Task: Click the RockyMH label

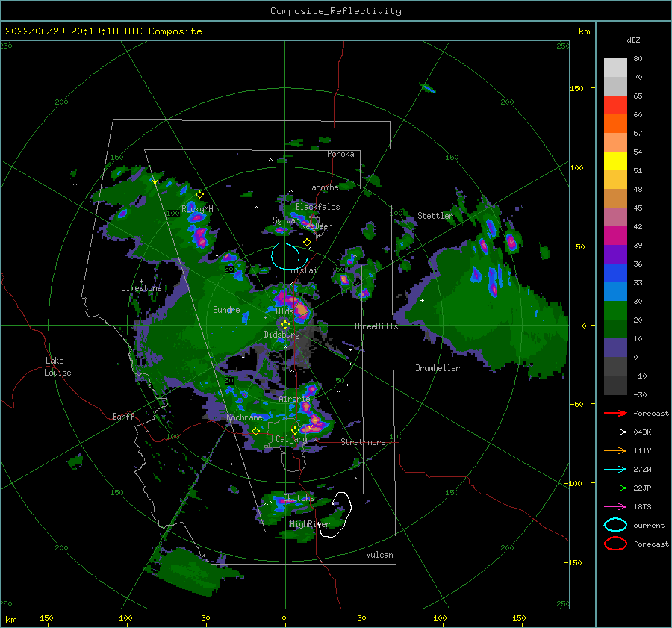Action: (x=197, y=209)
